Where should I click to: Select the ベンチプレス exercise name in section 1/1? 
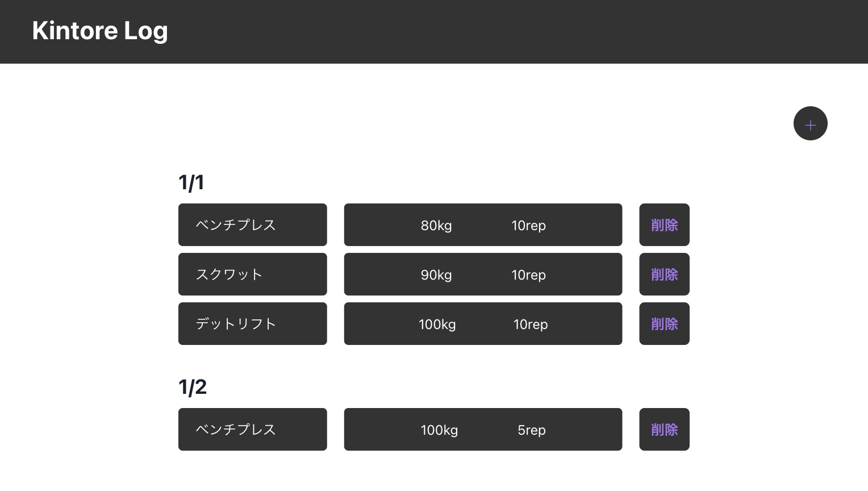coord(252,225)
